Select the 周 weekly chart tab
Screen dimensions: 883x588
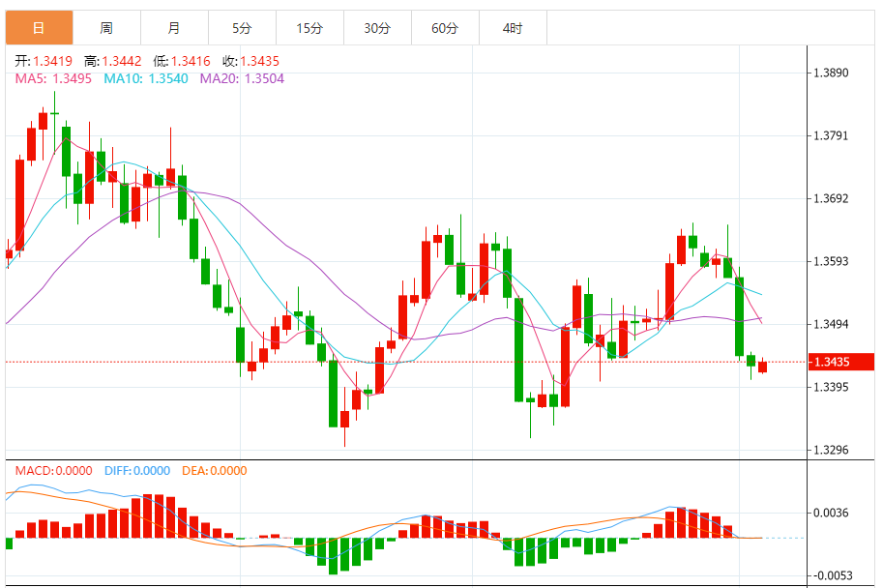tap(106, 28)
